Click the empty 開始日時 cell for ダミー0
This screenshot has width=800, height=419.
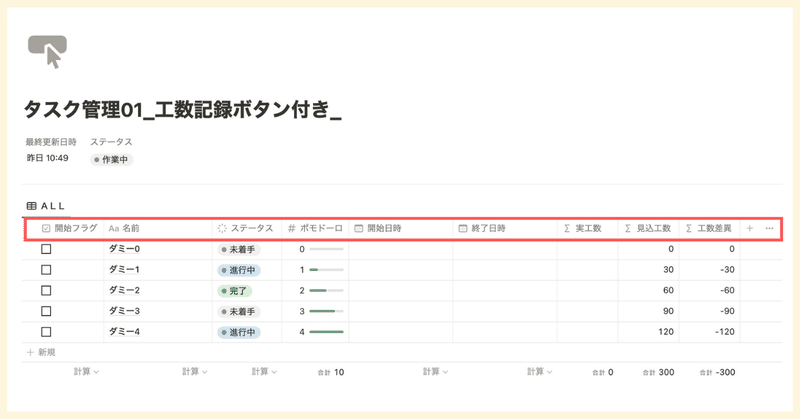pos(401,249)
